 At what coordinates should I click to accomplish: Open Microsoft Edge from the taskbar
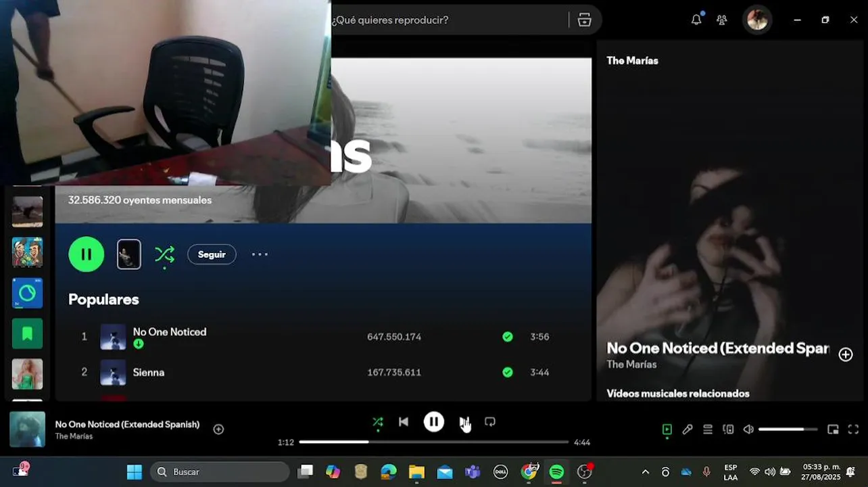point(388,471)
